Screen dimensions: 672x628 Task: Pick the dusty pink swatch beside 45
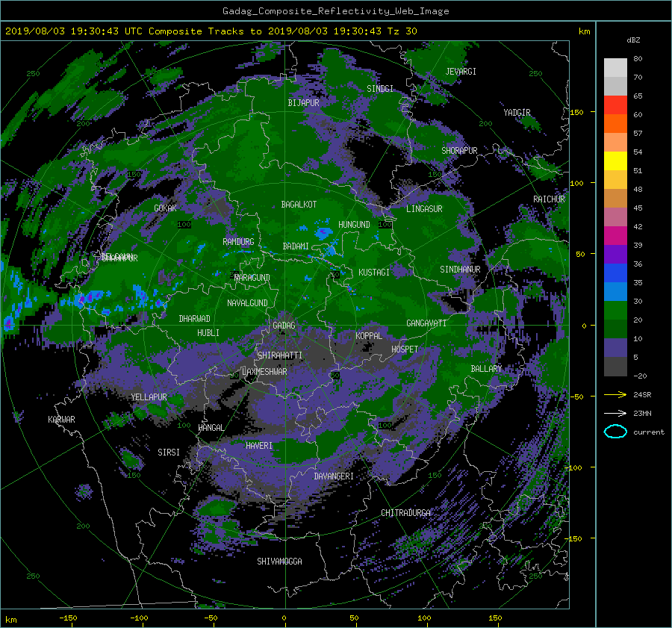point(615,217)
